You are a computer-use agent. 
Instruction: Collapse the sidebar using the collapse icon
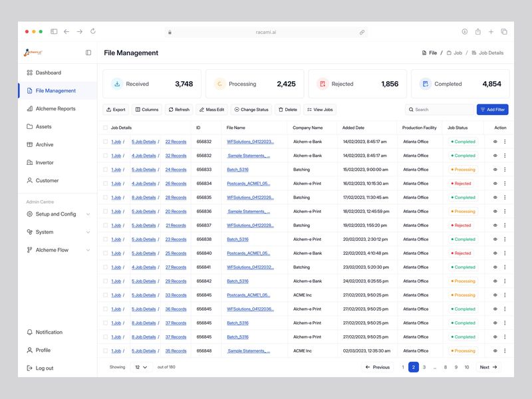pyautogui.click(x=87, y=53)
